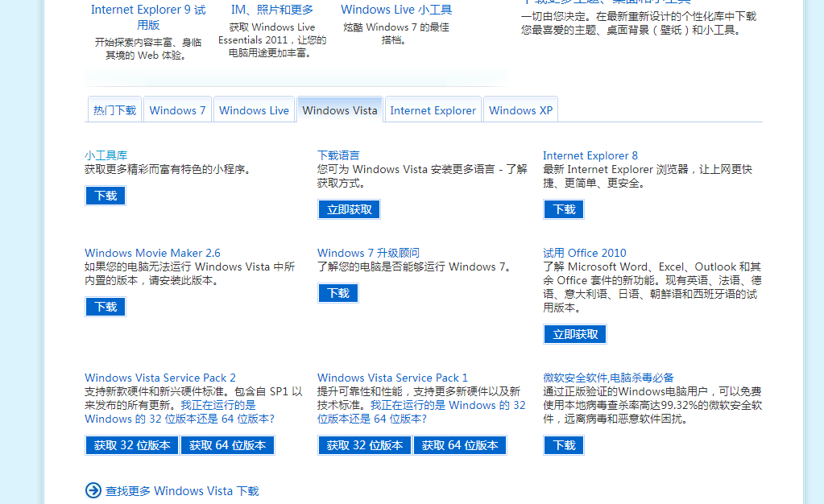The image size is (824, 504).
Task: Open the Windows XP tab
Action: (x=520, y=110)
